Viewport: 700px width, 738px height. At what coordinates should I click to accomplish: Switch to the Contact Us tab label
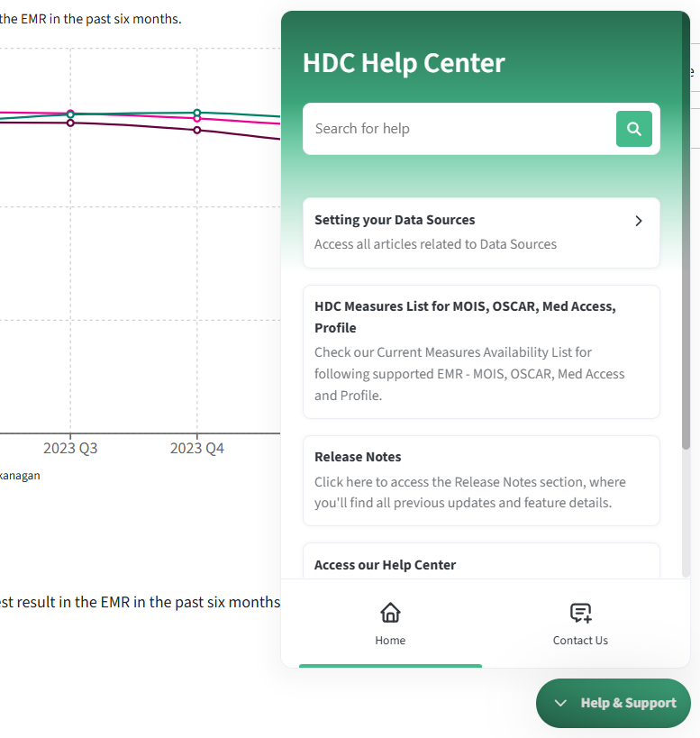[580, 641]
